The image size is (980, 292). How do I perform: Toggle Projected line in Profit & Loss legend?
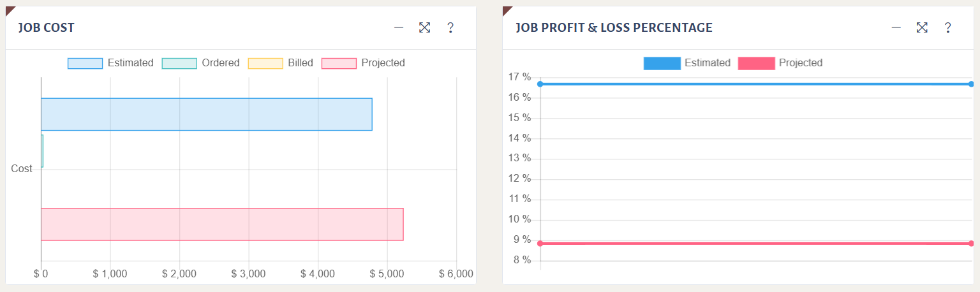click(x=780, y=63)
